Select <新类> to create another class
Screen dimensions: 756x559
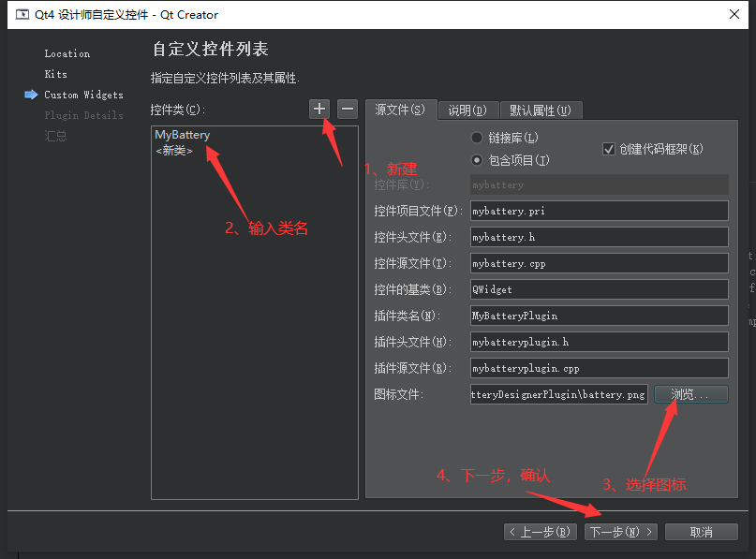[x=171, y=150]
